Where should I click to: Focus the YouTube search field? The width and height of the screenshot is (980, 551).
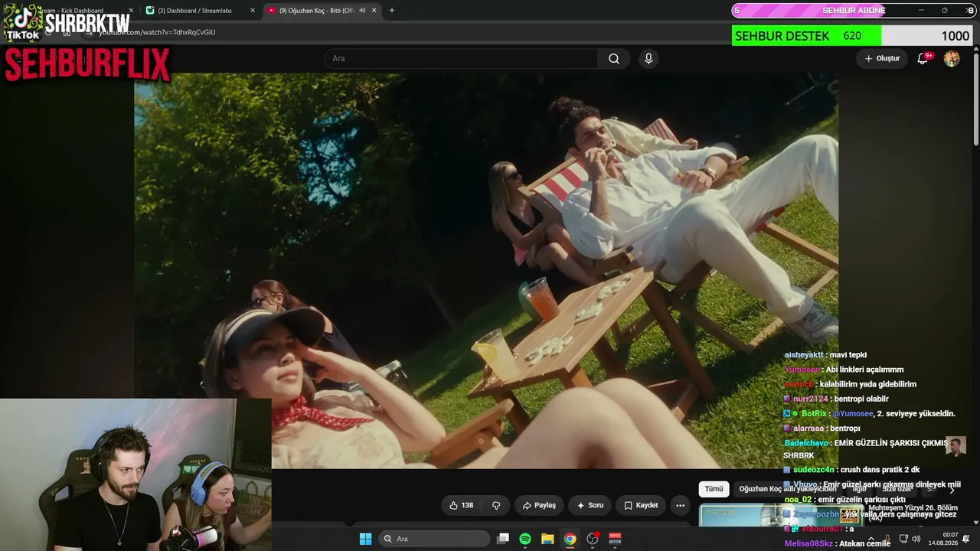tap(462, 59)
